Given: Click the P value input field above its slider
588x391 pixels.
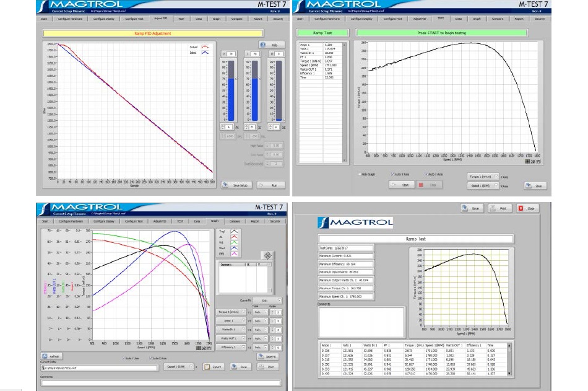Looking at the screenshot, I should (231, 54).
